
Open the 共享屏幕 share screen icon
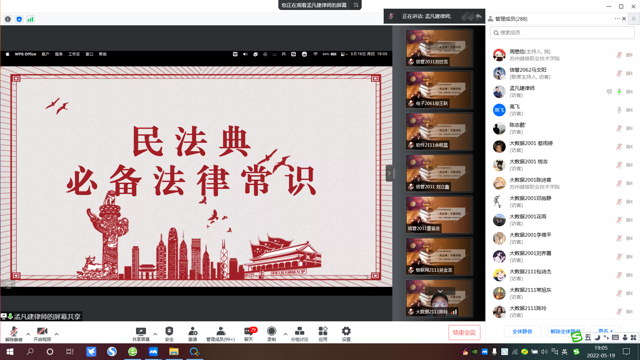coord(141,333)
